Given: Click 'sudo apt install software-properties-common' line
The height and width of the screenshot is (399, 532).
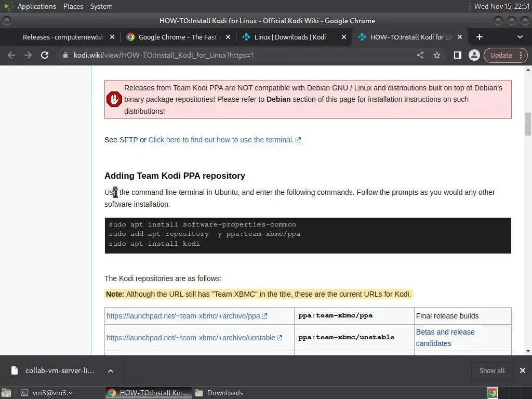Looking at the screenshot, I should pos(202,224).
